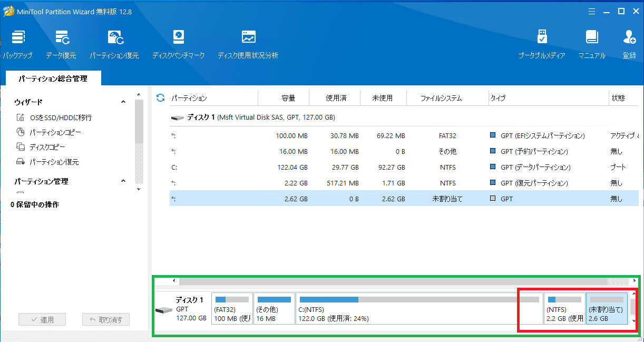Select ディスク 1 GPT label in disk map
Screen dimensions: 644x342
[183, 308]
